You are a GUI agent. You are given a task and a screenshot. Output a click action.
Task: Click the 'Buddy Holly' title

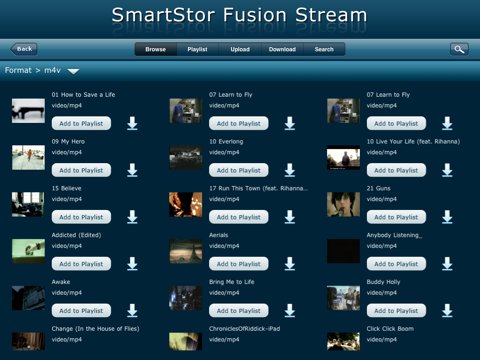(383, 282)
